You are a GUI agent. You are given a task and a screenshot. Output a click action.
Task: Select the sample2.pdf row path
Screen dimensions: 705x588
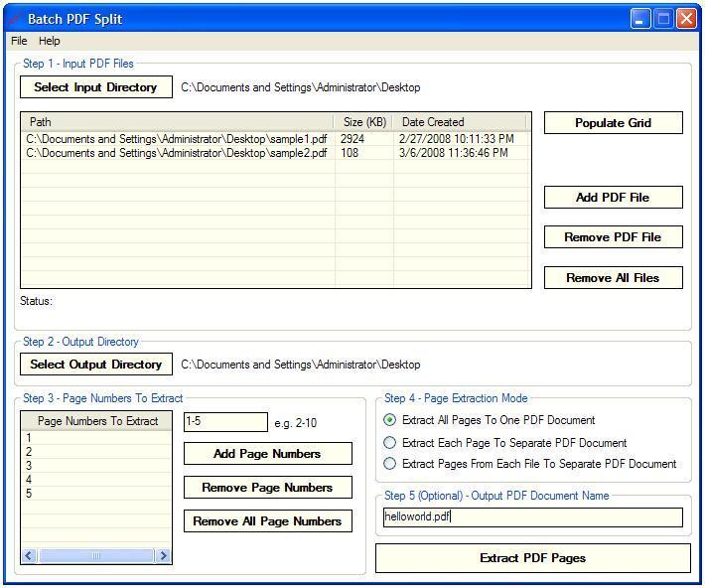177,153
